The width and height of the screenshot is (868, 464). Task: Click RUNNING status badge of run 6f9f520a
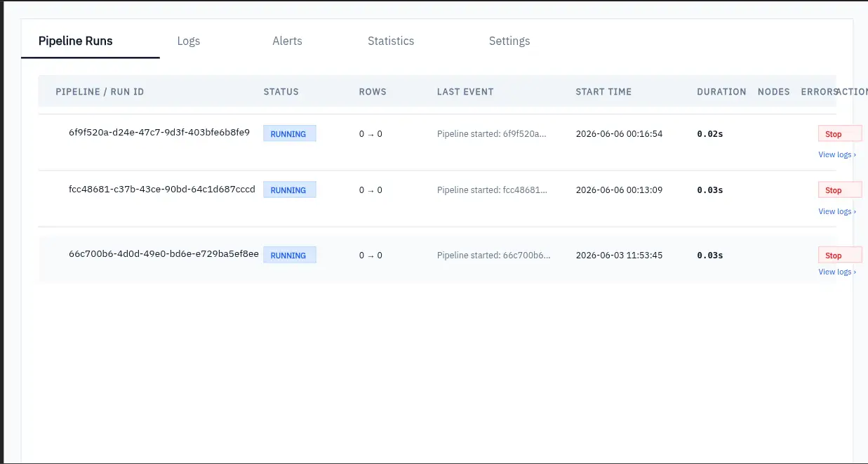[289, 134]
